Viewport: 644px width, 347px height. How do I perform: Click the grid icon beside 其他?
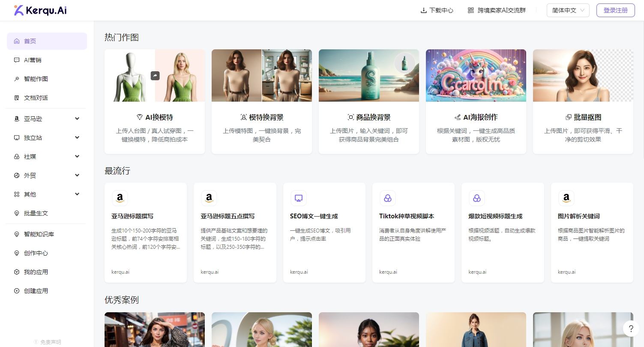[x=17, y=194]
